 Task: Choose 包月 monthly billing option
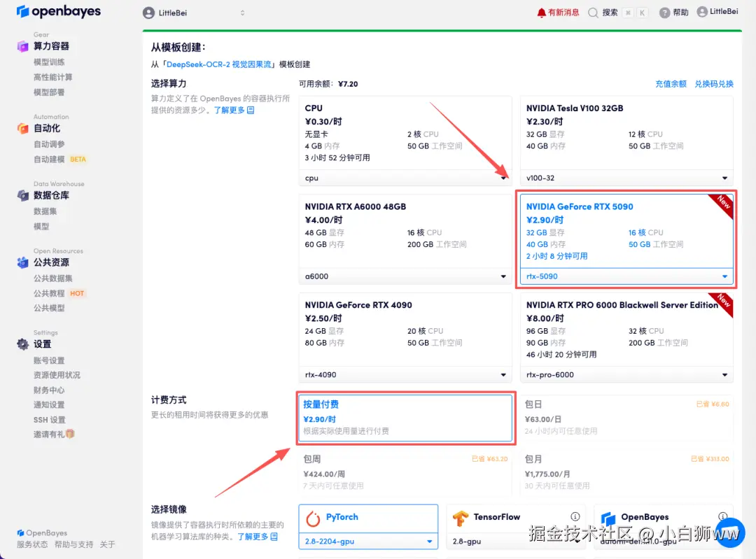coord(626,472)
